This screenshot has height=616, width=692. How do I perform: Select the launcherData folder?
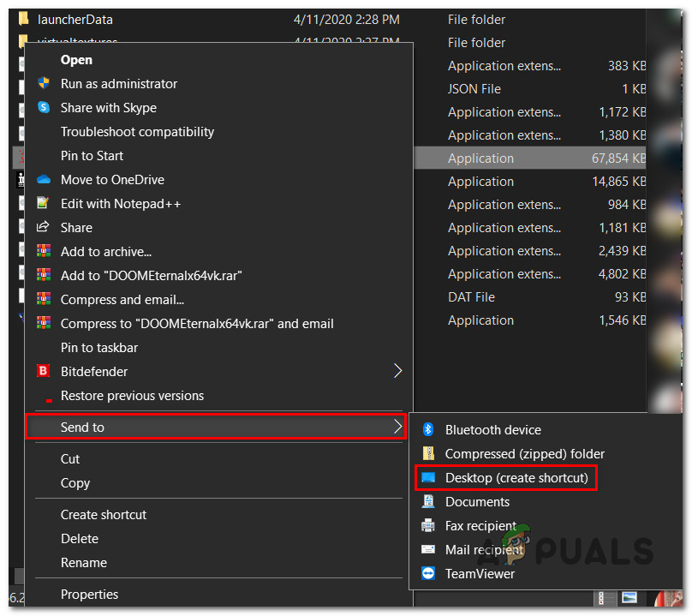click(x=75, y=19)
